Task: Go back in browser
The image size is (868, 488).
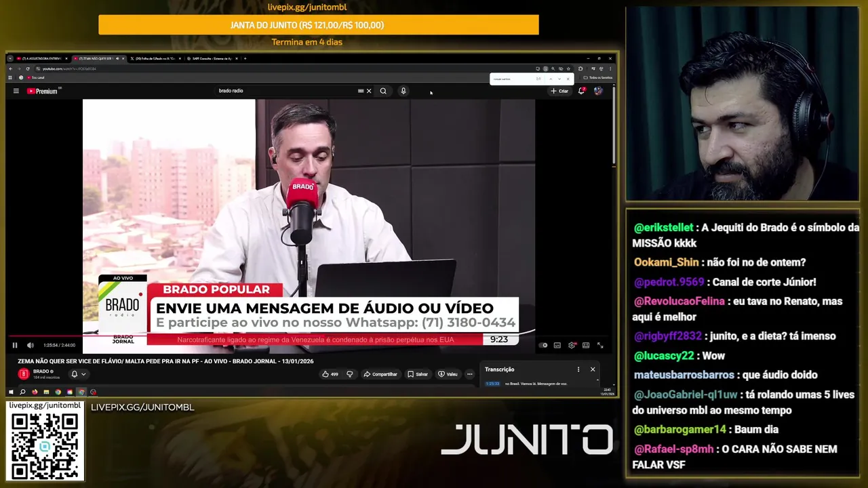Action: click(x=11, y=68)
